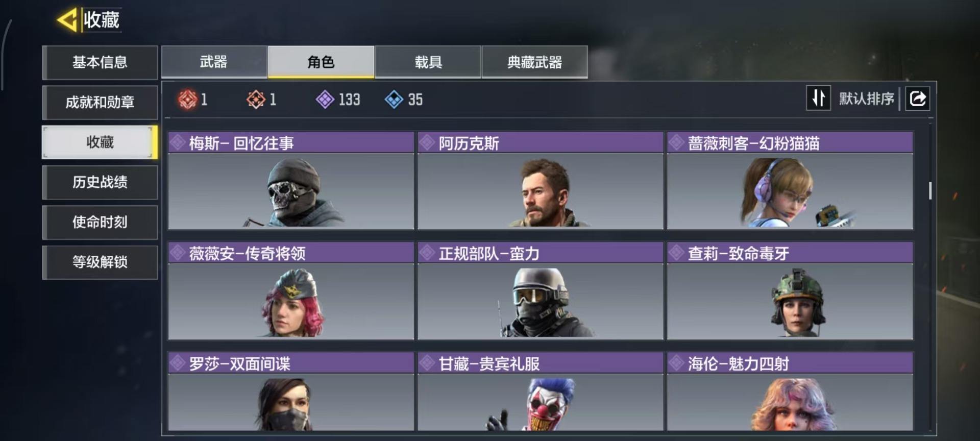This screenshot has width=980, height=441.
Task: Select the purple epic rarity icon
Action: 325,99
